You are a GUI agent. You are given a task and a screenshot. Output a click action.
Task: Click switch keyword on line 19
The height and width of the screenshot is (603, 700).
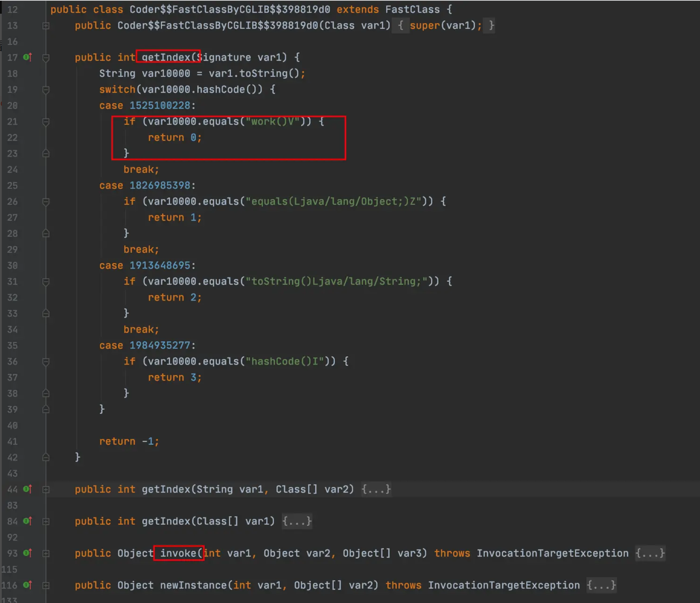[x=117, y=89]
